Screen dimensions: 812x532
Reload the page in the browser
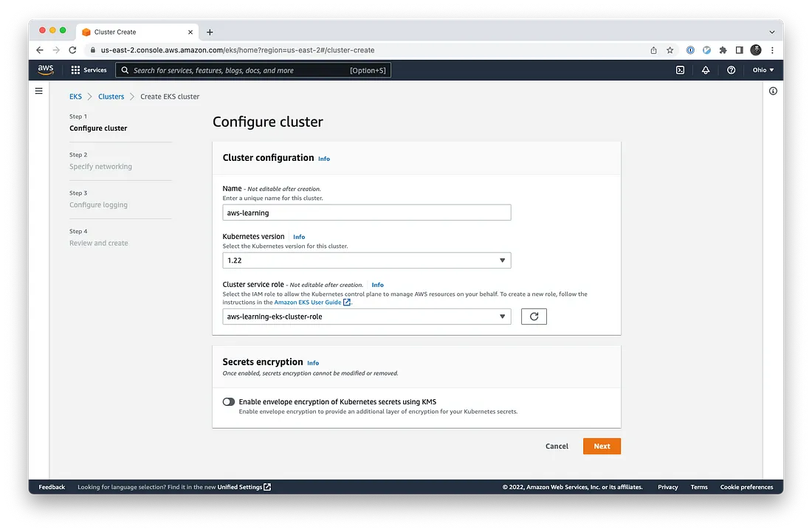[72, 50]
